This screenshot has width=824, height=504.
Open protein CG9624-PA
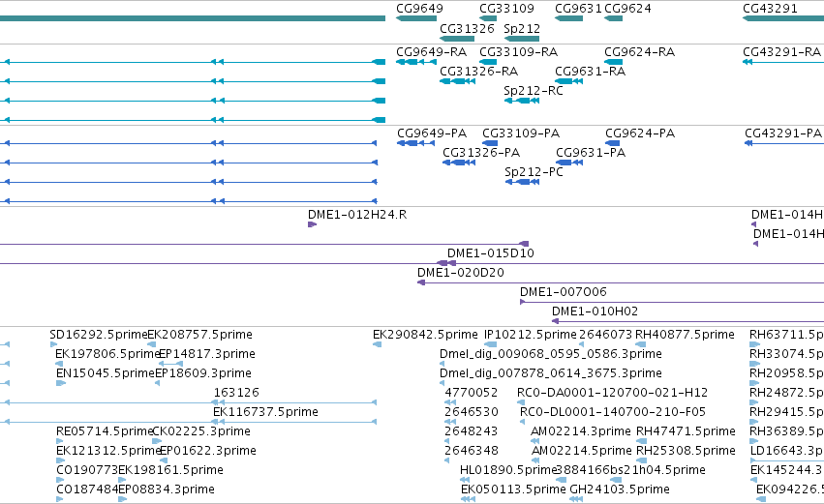tap(640, 133)
